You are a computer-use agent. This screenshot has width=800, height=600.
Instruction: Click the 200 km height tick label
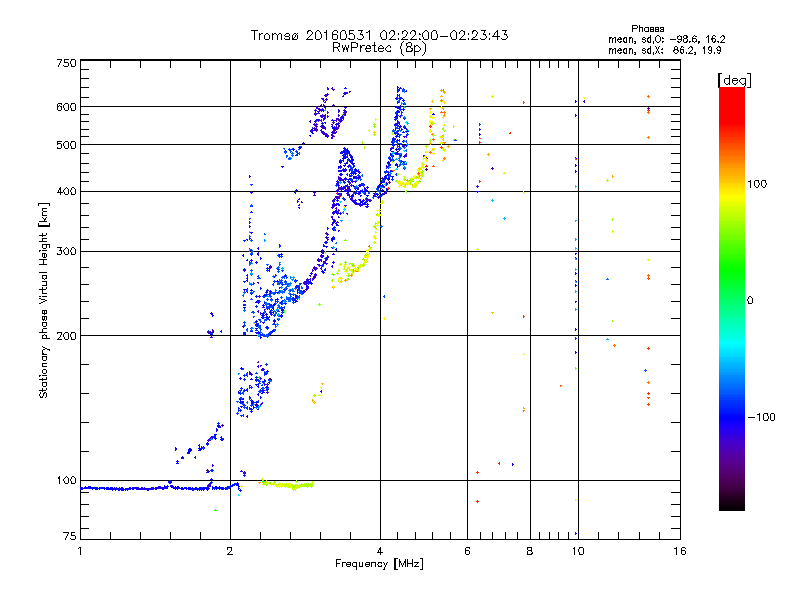tap(66, 336)
